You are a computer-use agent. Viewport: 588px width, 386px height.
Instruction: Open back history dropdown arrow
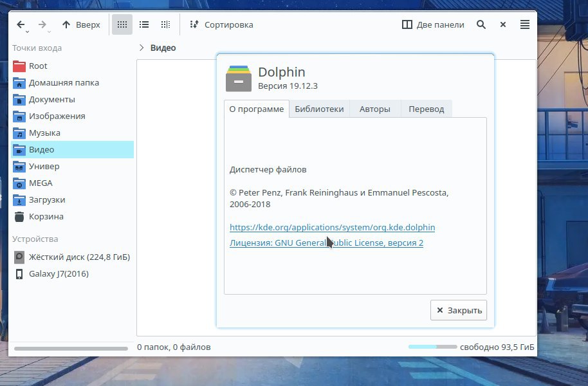point(28,32)
